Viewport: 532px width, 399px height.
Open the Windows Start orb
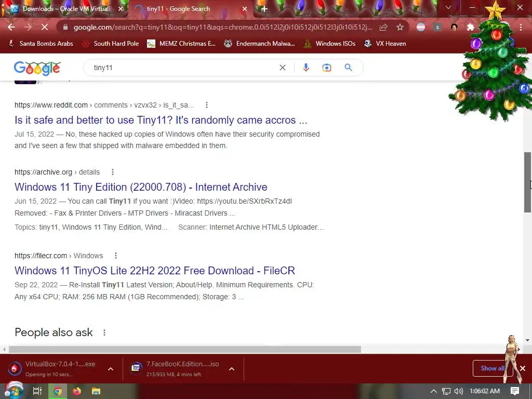pos(14,391)
